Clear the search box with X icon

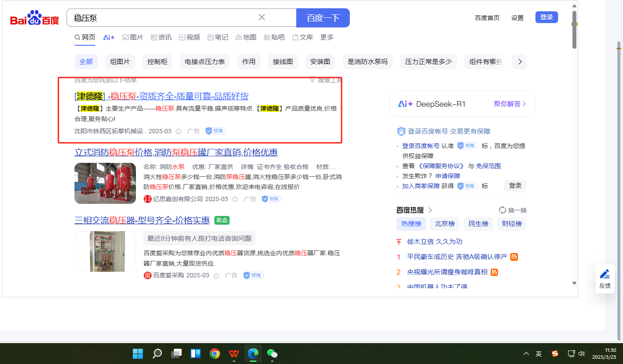coord(262,17)
